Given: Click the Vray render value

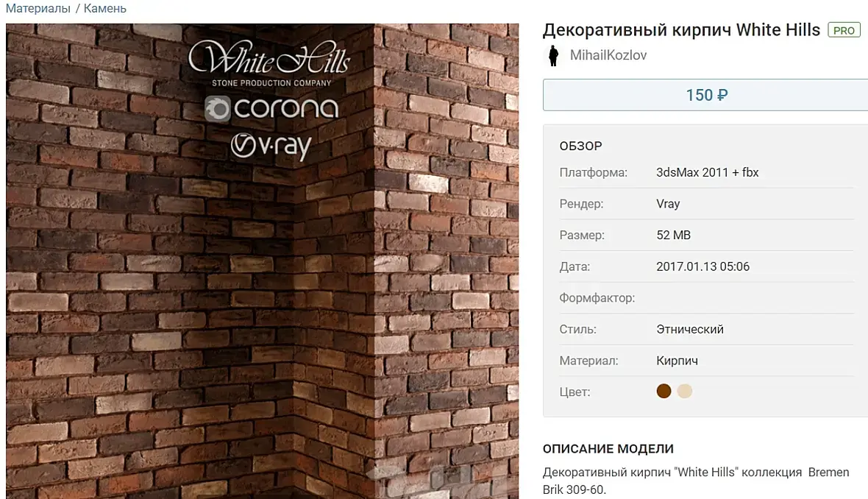Looking at the screenshot, I should click(668, 204).
